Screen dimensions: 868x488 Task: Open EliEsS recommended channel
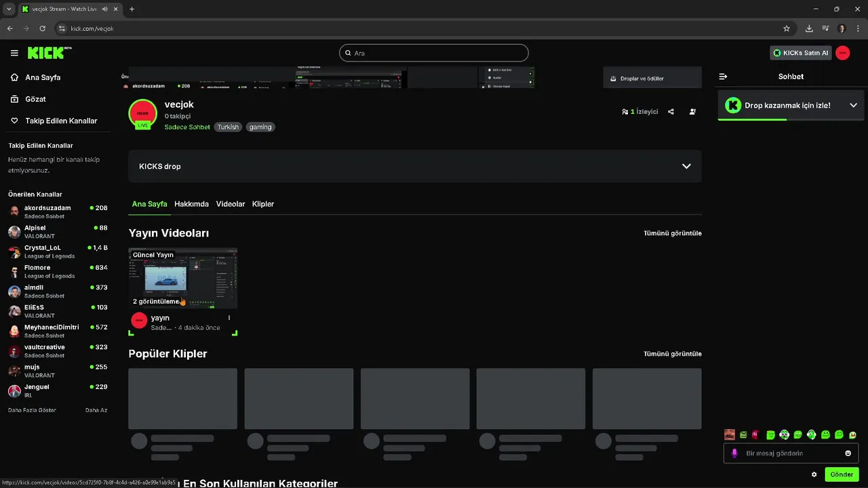(x=58, y=311)
